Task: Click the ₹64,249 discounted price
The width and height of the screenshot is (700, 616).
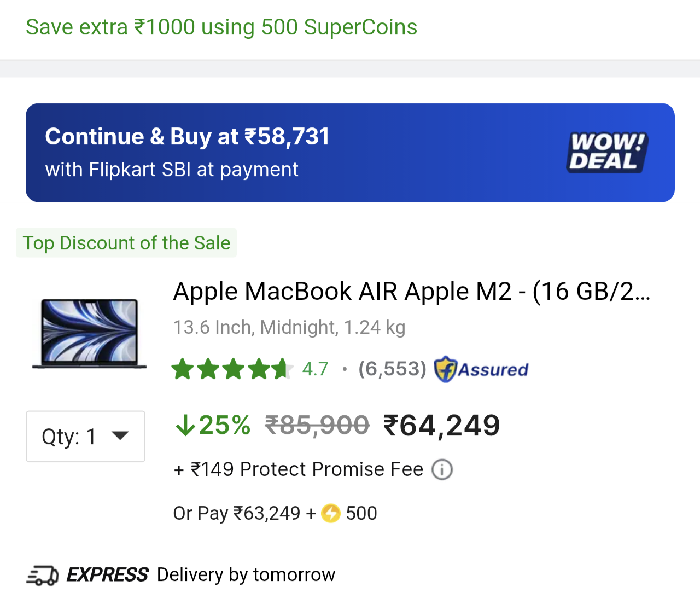Action: 441,425
